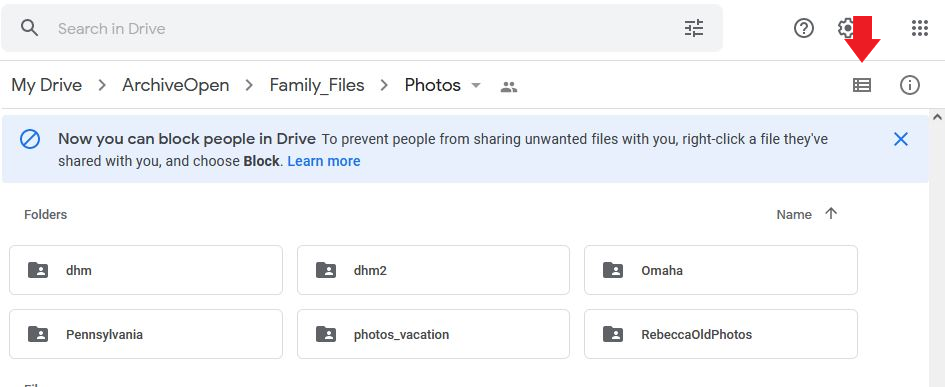
Task: Select the Omaha folder
Action: coord(721,270)
